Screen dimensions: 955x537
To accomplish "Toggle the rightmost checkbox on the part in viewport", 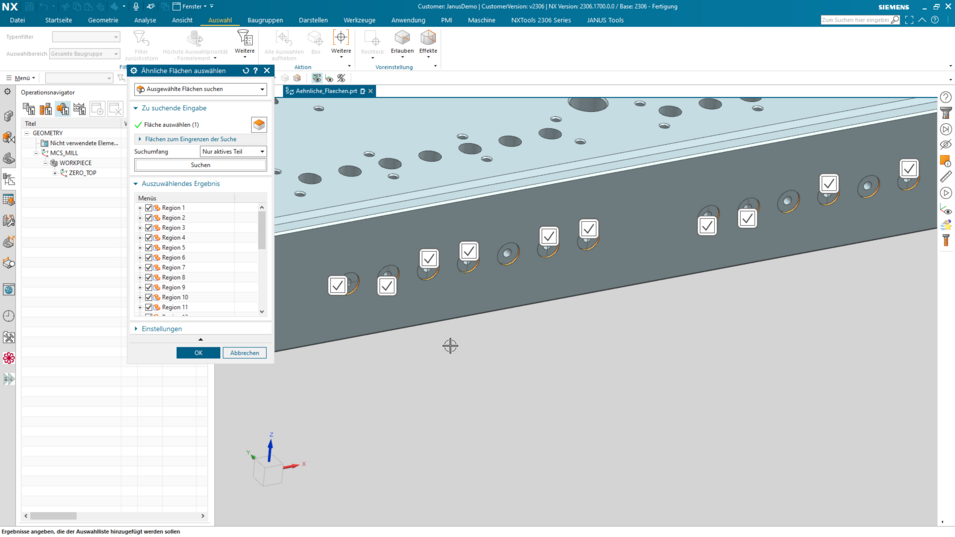I will click(909, 169).
